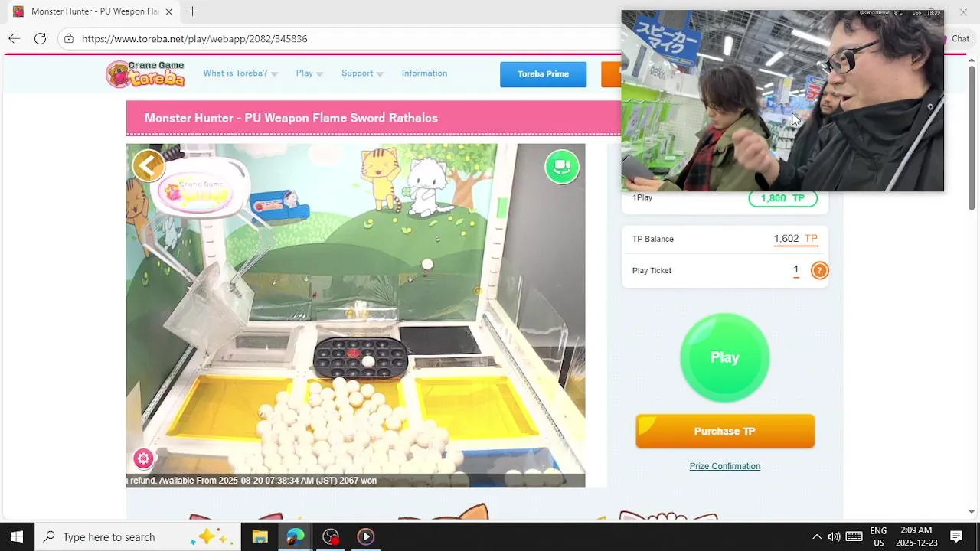Open the Information nav link
980x551 pixels.
click(x=424, y=73)
